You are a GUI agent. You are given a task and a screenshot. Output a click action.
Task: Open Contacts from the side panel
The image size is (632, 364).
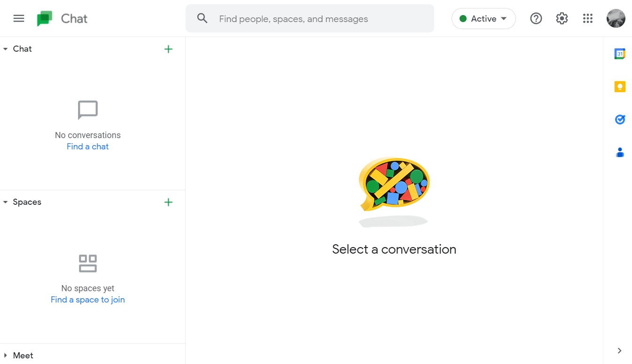click(x=620, y=152)
